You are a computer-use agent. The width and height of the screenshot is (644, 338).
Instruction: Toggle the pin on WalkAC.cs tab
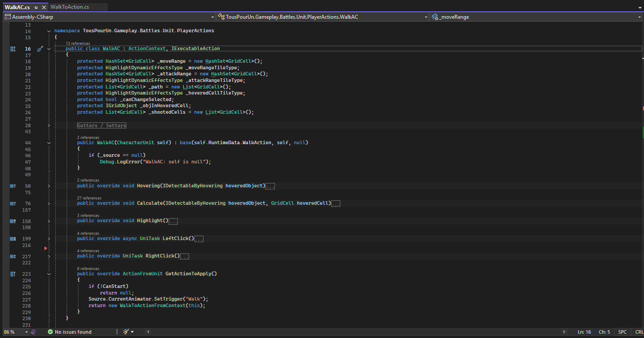[x=36, y=7]
